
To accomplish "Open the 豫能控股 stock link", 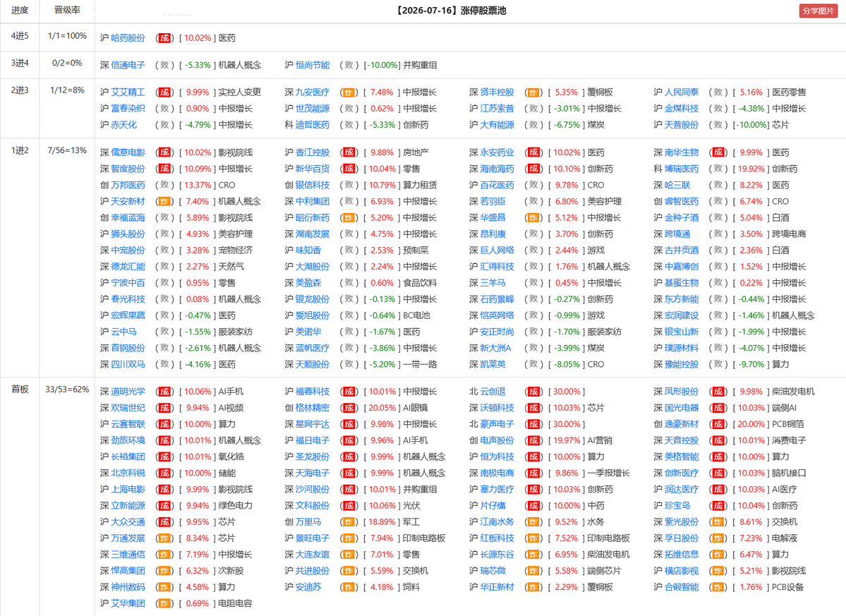I will [x=682, y=364].
